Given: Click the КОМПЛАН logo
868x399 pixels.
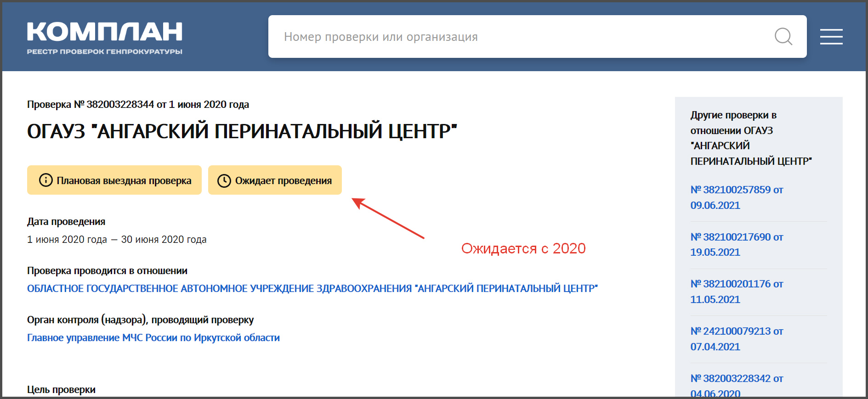Looking at the screenshot, I should coord(105,32).
